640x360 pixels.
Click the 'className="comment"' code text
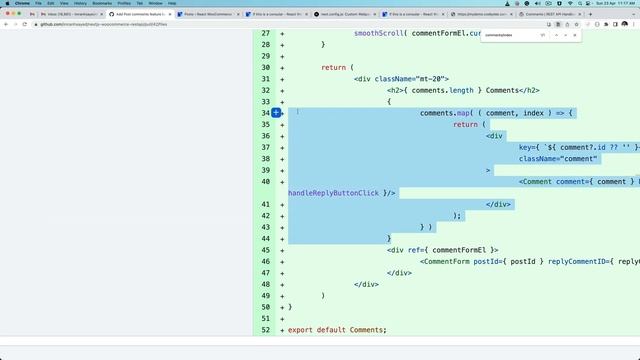[558, 159]
